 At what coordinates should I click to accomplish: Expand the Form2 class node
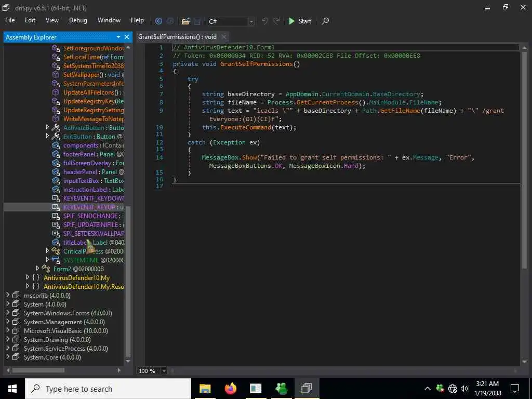click(37, 268)
